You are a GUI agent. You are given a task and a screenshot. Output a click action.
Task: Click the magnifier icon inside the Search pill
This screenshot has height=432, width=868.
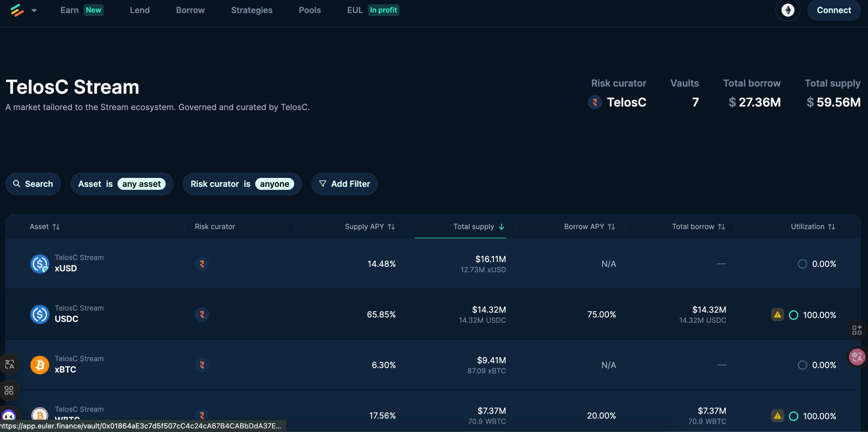[x=17, y=184]
